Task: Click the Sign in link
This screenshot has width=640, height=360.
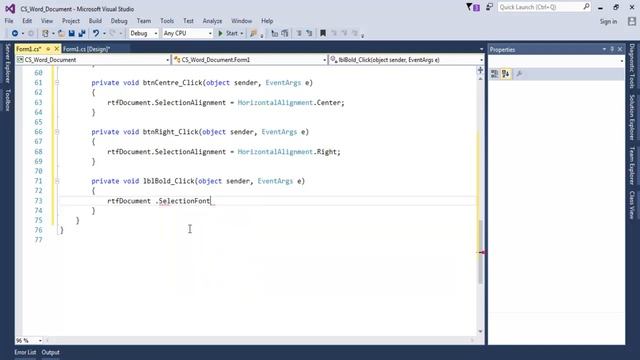Action: pos(608,22)
